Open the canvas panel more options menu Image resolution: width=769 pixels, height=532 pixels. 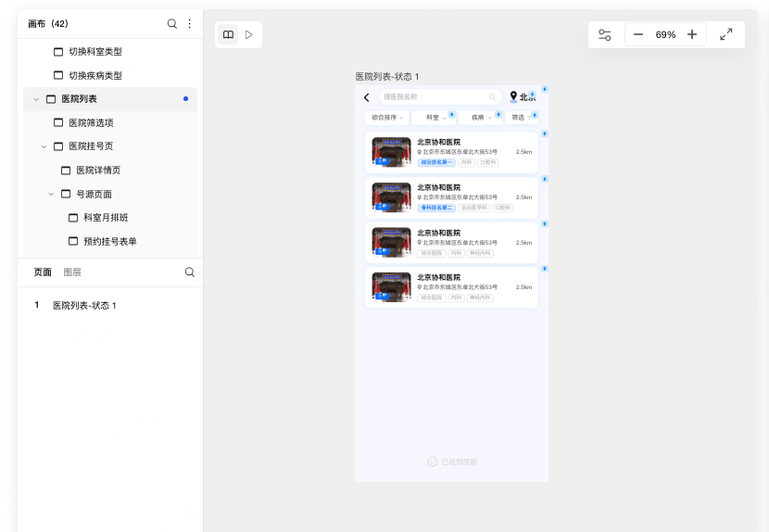[x=190, y=23]
